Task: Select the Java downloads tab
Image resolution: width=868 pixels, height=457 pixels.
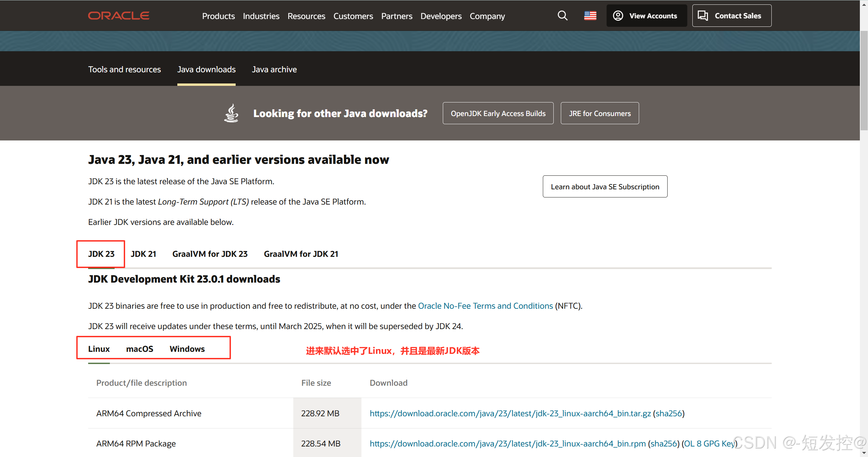Action: (206, 69)
